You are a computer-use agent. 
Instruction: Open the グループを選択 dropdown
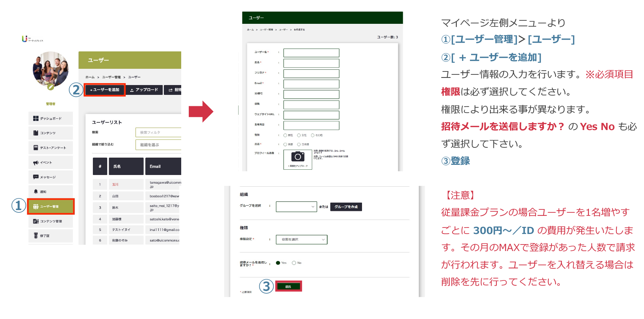pos(296,207)
